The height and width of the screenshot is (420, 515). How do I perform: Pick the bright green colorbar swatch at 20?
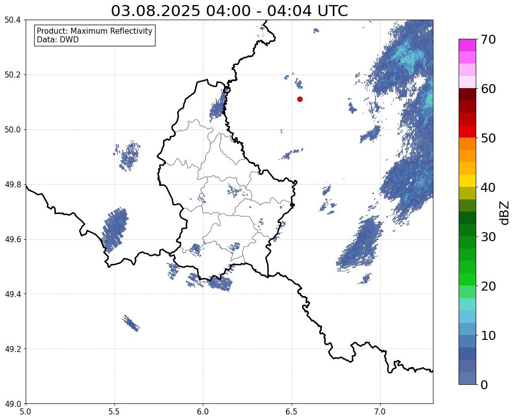click(467, 279)
